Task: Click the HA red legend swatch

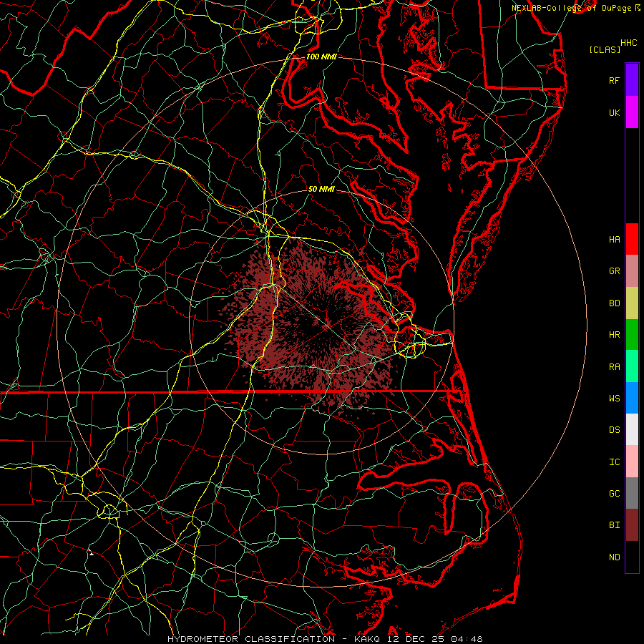Action: pos(632,239)
